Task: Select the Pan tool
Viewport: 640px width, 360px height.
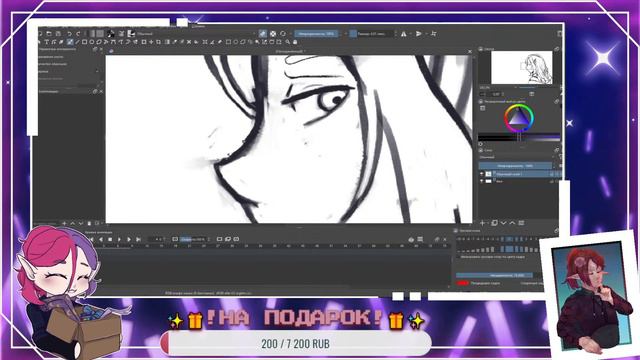Action: (295, 42)
